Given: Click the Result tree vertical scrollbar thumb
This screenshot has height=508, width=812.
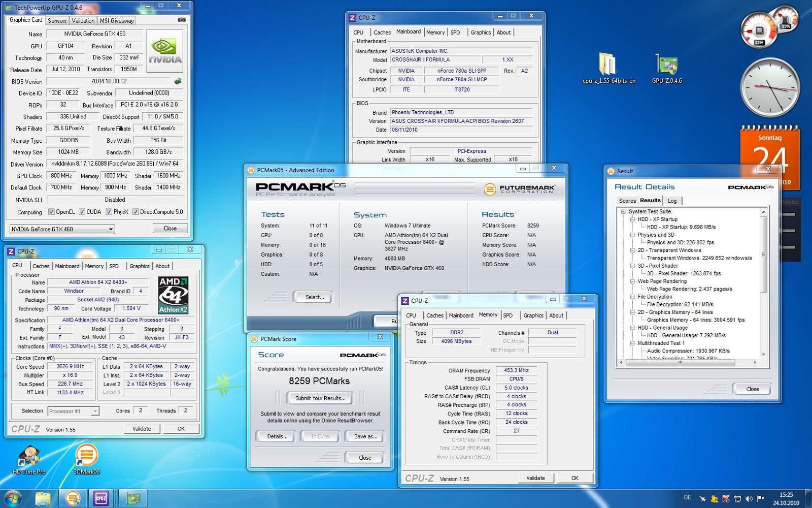Looking at the screenshot, I should tap(763, 254).
